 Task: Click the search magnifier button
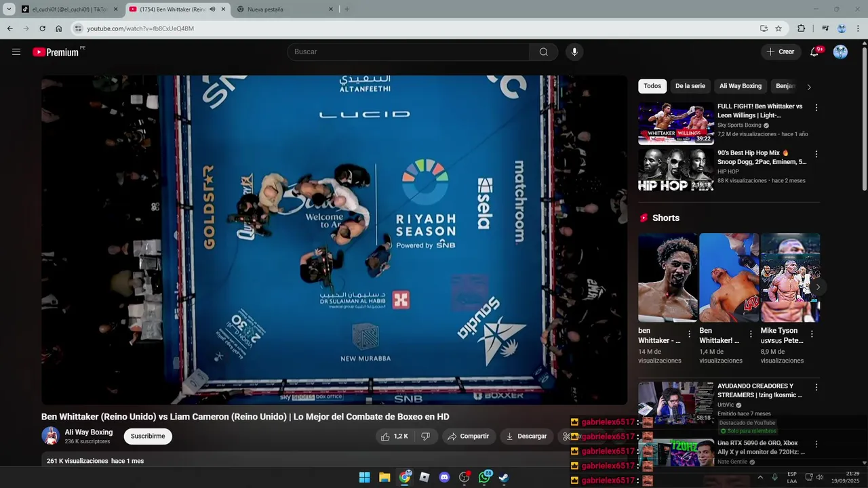click(543, 52)
